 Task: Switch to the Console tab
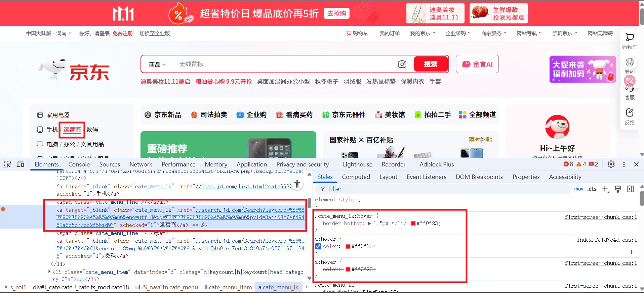[79, 164]
